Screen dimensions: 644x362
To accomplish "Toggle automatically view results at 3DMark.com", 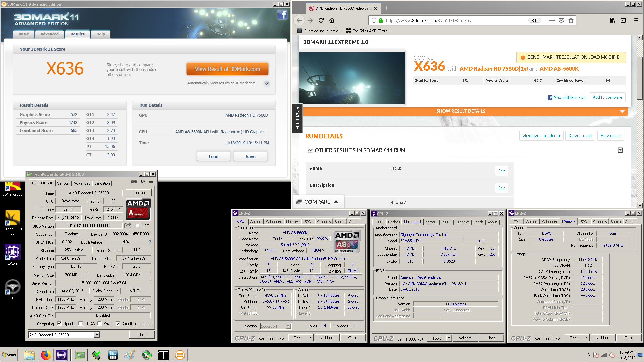I will click(267, 83).
